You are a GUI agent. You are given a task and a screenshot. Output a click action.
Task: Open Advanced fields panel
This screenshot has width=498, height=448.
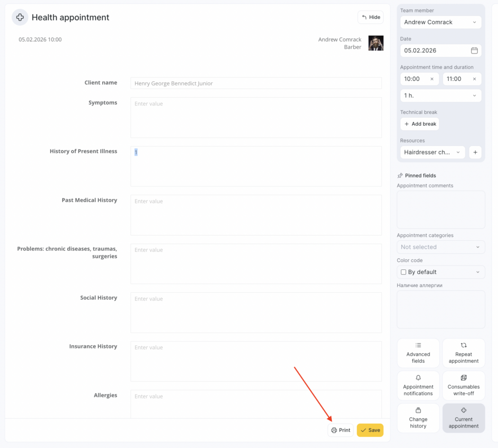coord(418,355)
